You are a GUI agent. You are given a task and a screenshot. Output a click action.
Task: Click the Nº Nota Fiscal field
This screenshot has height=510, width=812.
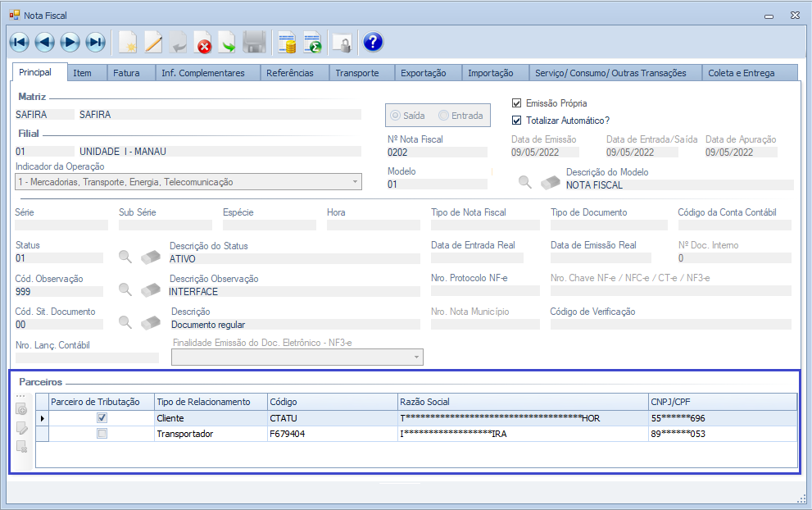pyautogui.click(x=436, y=153)
